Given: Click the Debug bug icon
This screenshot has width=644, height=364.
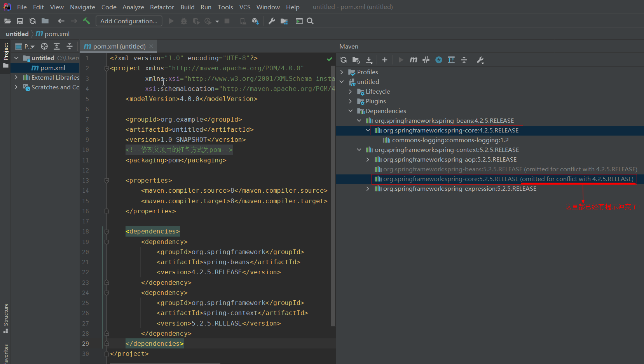Looking at the screenshot, I should (184, 21).
